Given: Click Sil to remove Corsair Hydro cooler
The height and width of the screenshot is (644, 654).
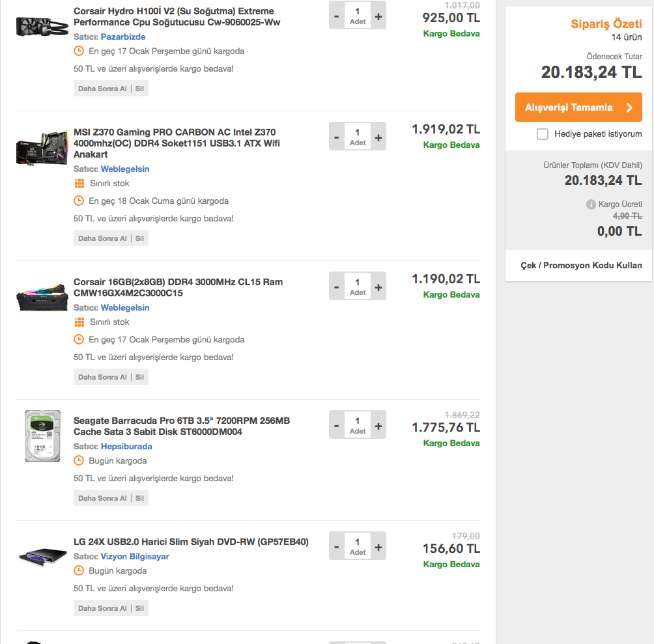Looking at the screenshot, I should 139,89.
